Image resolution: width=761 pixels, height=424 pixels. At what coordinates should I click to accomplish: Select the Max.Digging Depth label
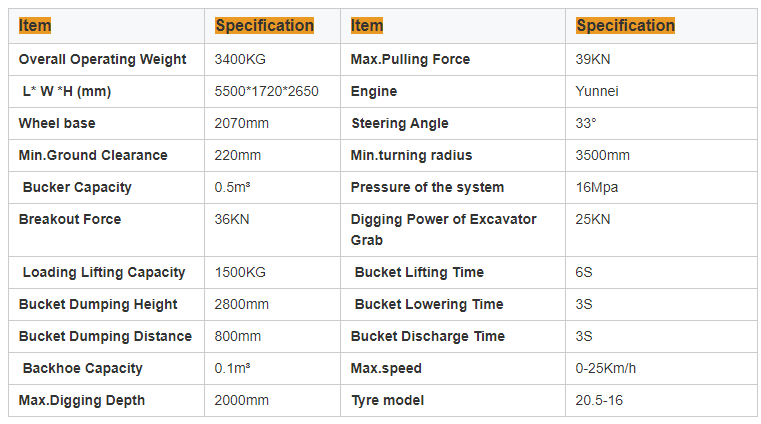(82, 400)
